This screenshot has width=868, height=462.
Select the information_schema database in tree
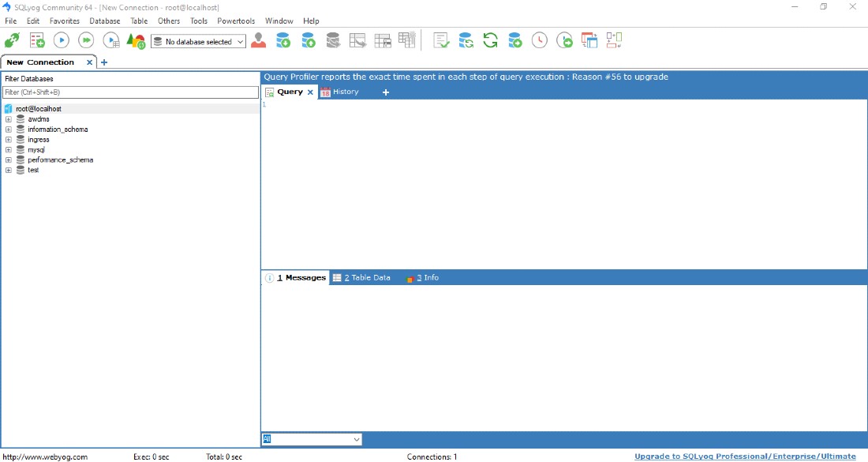point(58,130)
